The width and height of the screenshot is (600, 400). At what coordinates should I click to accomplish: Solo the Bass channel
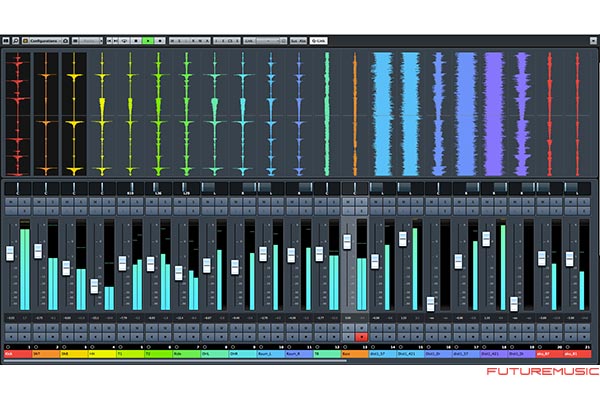[362, 201]
